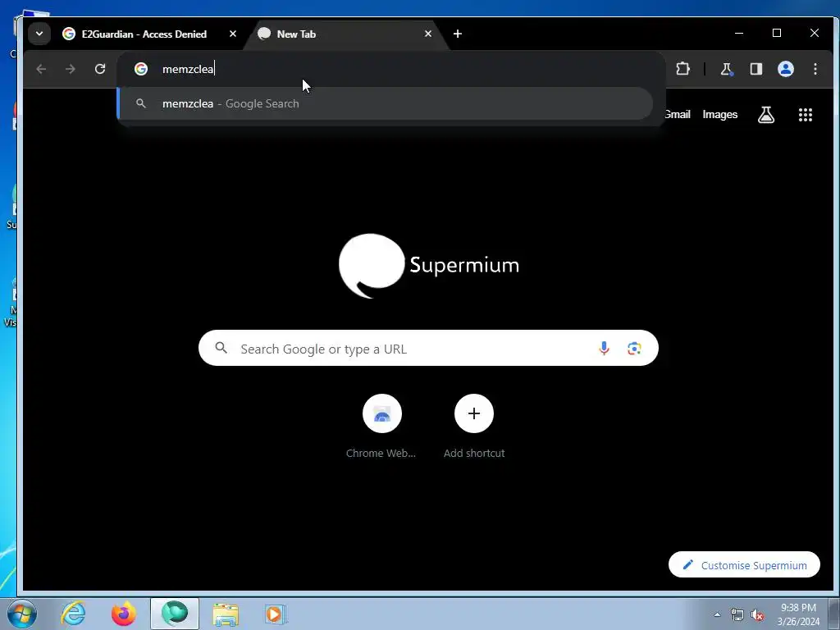Minimize the Supermium window
Image resolution: width=840 pixels, height=630 pixels.
pos(739,33)
